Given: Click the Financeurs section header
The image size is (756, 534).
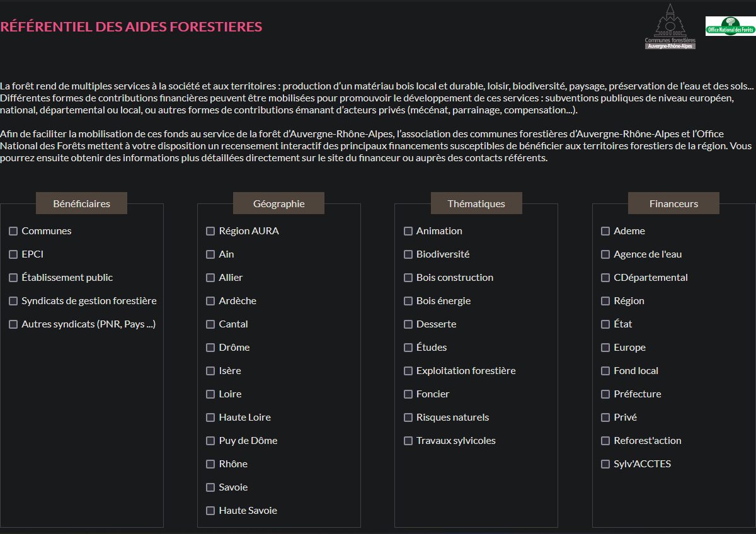Looking at the screenshot, I should (673, 203).
